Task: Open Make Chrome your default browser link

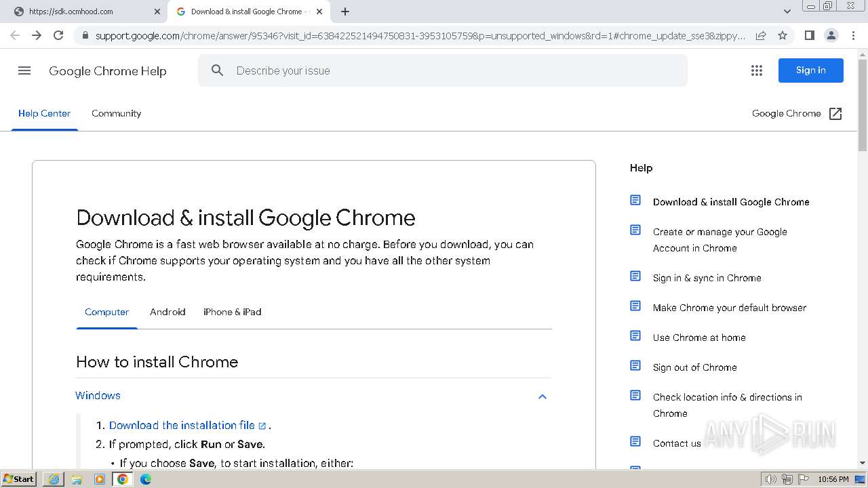Action: pos(730,308)
